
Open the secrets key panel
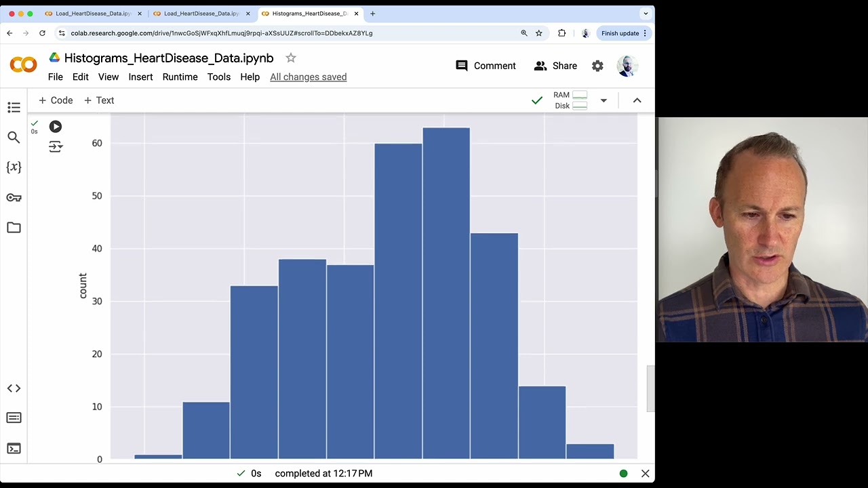tap(14, 197)
